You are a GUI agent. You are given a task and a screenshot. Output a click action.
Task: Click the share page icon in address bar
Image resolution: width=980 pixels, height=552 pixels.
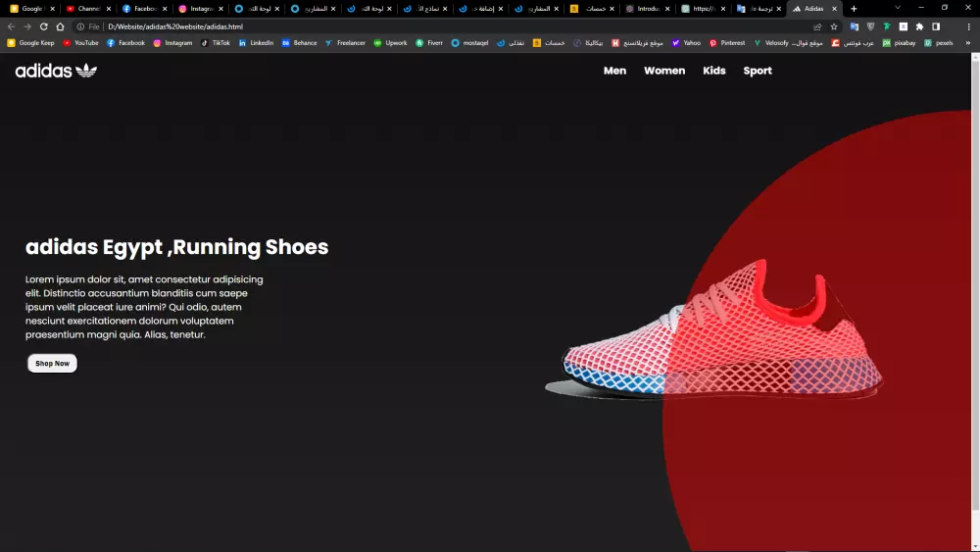tap(817, 26)
